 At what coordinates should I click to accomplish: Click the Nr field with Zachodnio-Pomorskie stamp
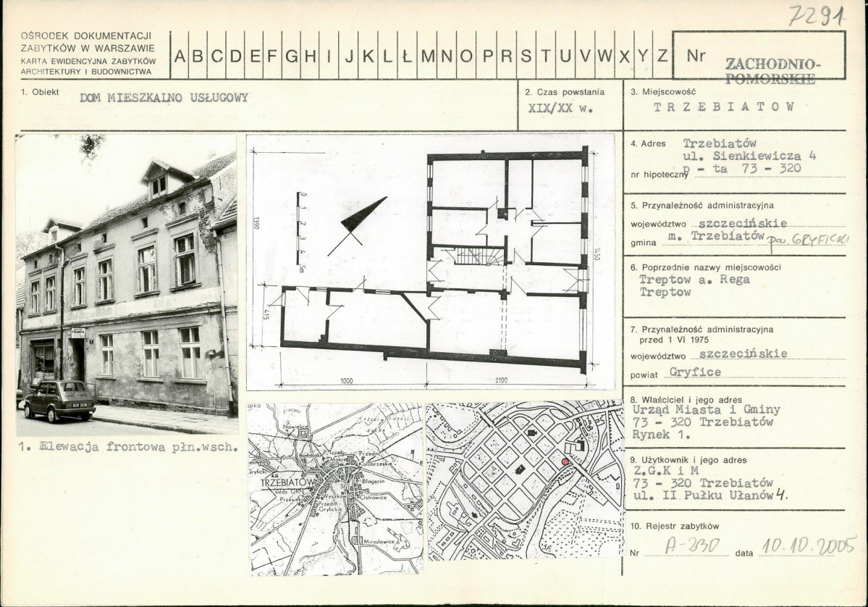point(758,56)
